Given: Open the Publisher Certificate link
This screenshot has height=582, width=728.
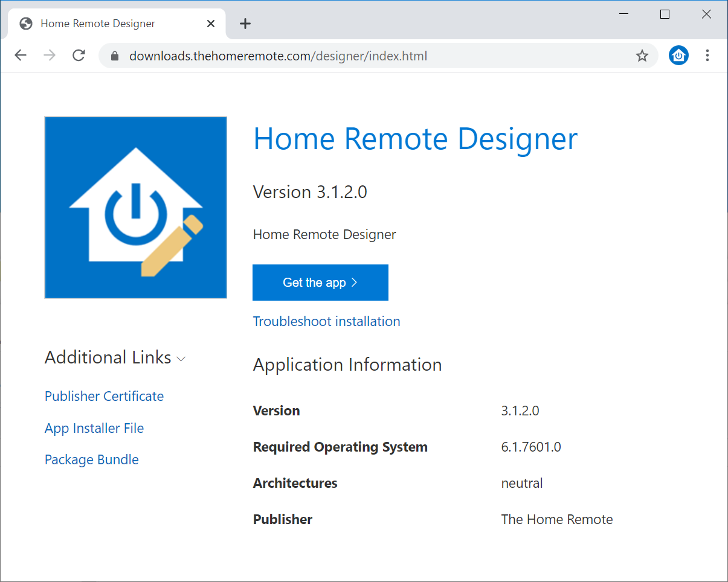Looking at the screenshot, I should pos(104,396).
